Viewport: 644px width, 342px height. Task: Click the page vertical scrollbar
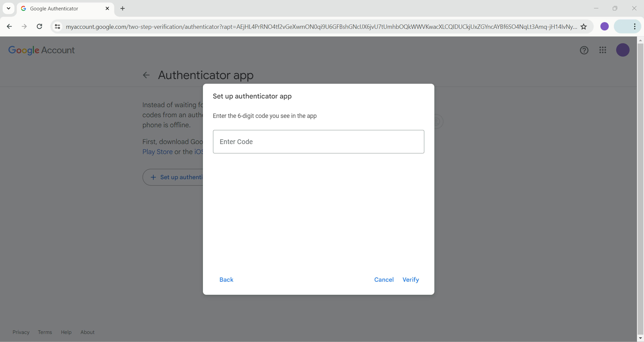640,189
